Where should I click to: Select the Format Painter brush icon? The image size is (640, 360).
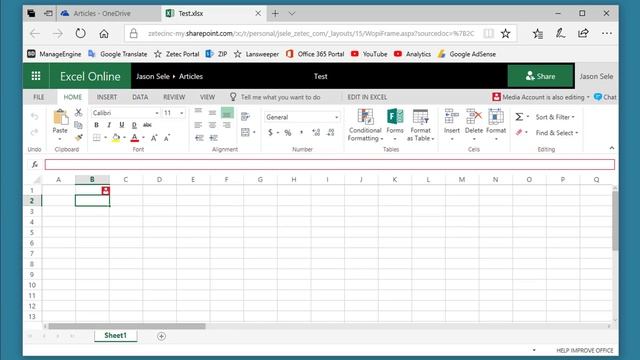point(78,138)
